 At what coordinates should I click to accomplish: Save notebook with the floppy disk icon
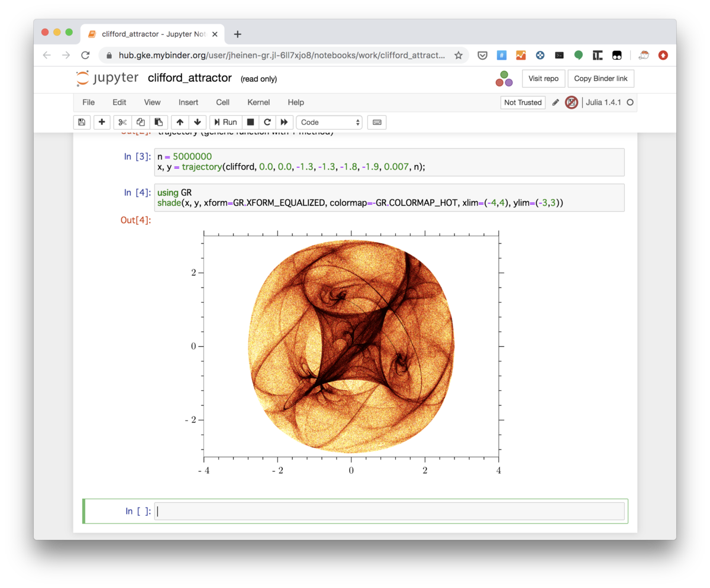[82, 122]
